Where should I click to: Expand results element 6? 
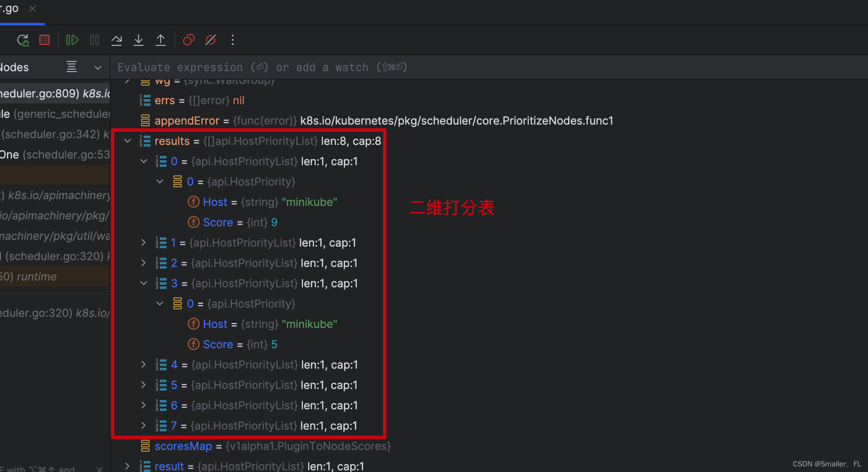coord(144,405)
